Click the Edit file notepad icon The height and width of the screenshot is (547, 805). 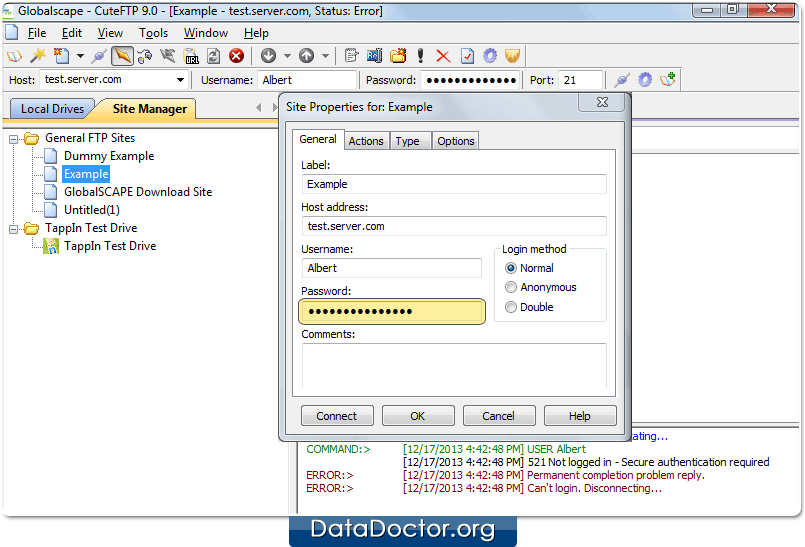point(351,55)
